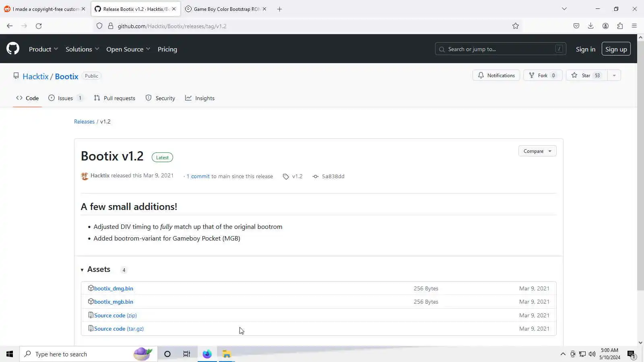Click the Sign in link

coord(586,49)
